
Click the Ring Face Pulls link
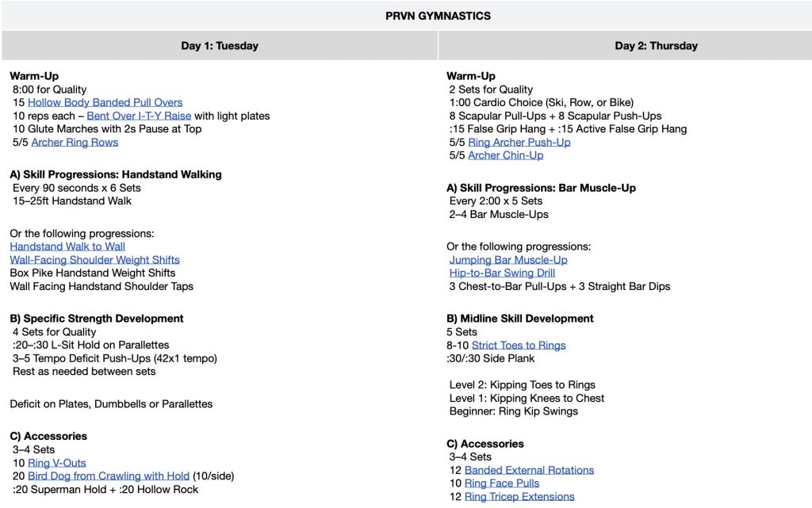(x=502, y=483)
